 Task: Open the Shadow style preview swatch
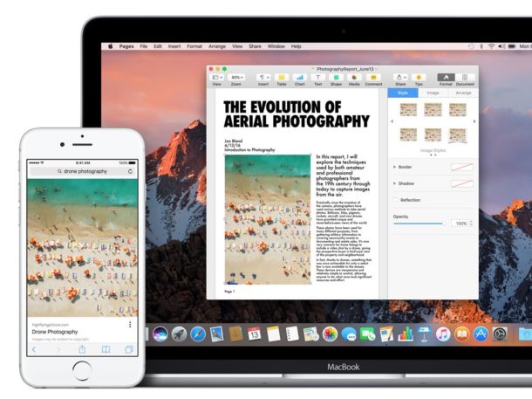[462, 183]
